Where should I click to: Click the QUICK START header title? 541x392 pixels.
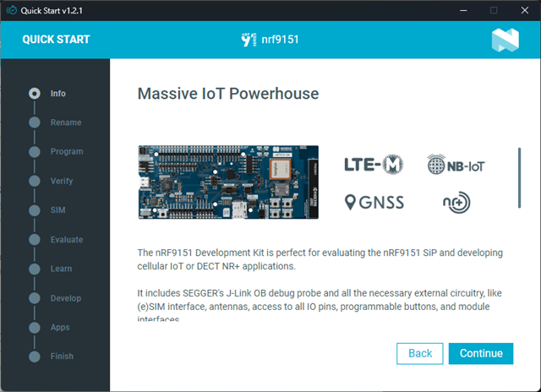pyautogui.click(x=56, y=40)
